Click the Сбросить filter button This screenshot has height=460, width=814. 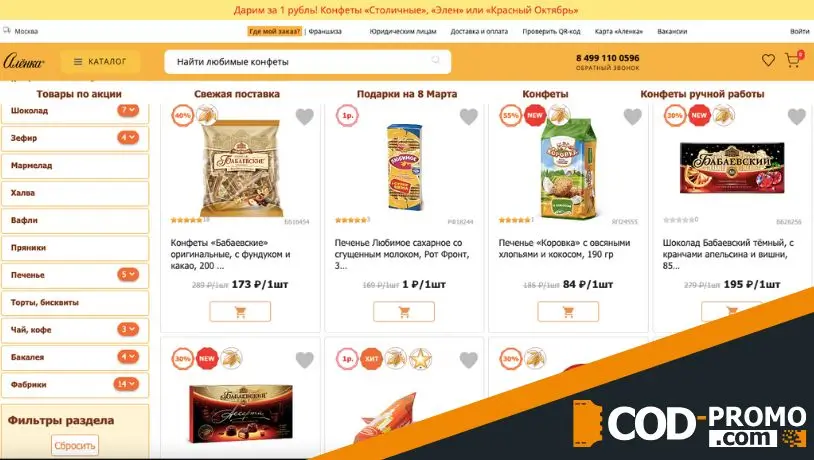[75, 445]
